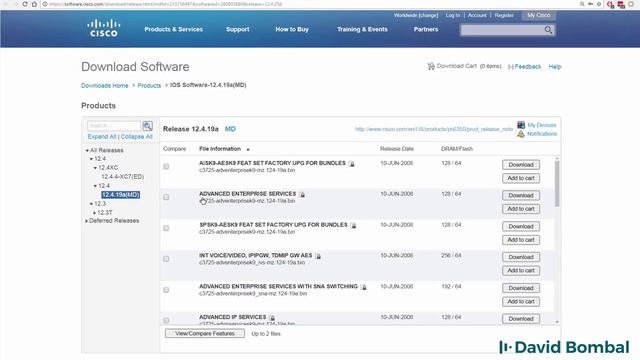
Task: Collapse the 12.4XC tree node
Action: coord(95,168)
